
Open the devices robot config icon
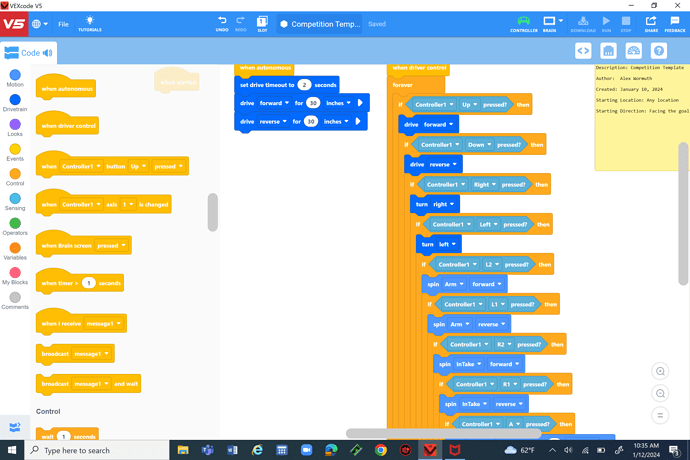click(x=608, y=51)
